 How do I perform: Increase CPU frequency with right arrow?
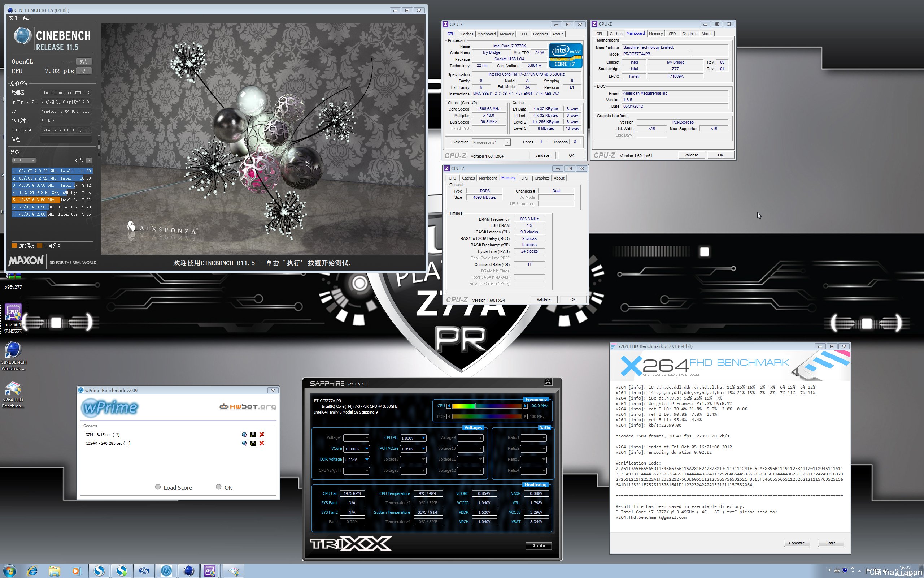[x=525, y=406]
